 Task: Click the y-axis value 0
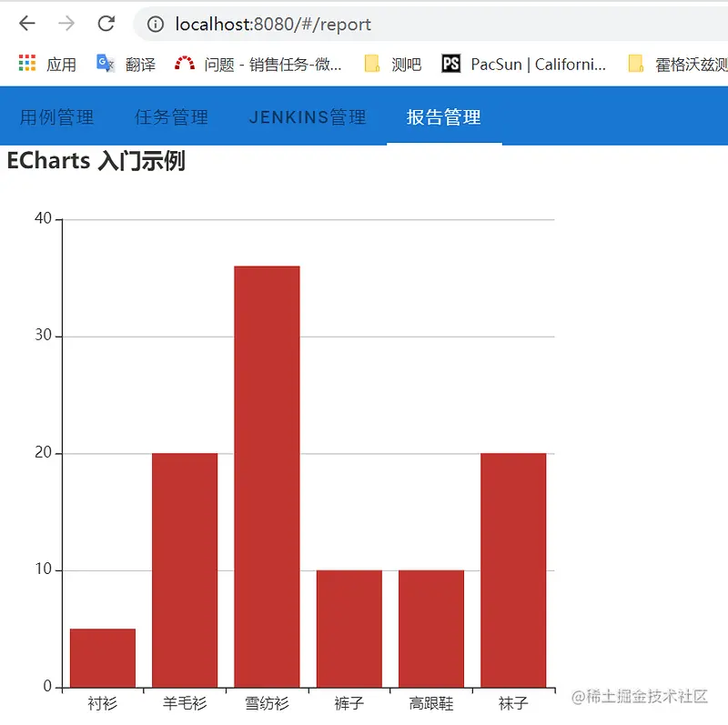47,687
